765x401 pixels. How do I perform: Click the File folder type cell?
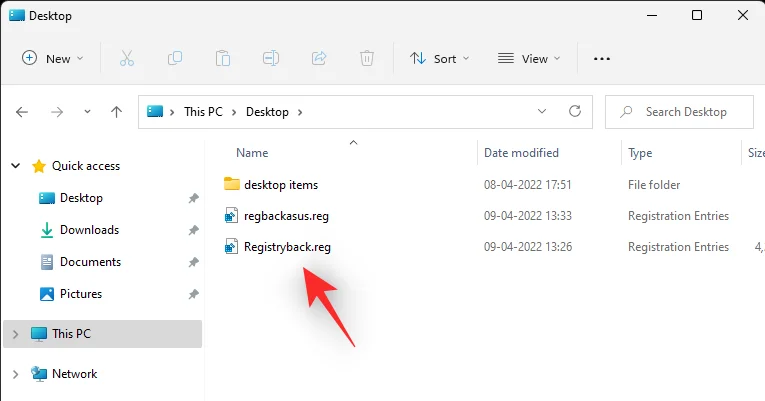(x=654, y=185)
